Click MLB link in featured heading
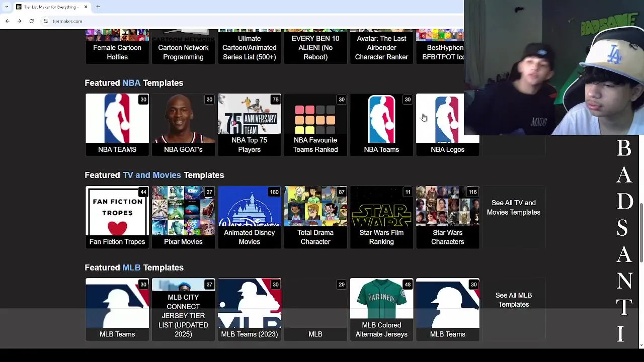 (131, 267)
